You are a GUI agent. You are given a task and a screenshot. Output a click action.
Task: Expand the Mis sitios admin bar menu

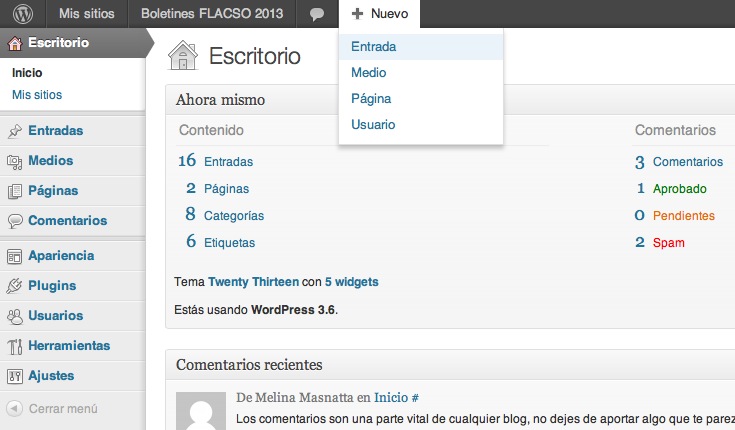coord(87,14)
